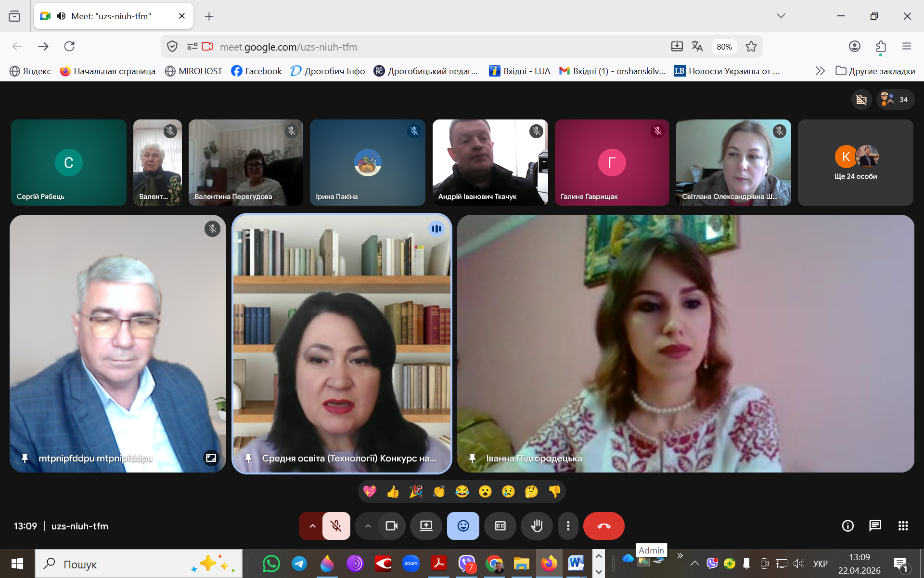Open the meeting details info icon
The height and width of the screenshot is (578, 924).
click(x=847, y=526)
